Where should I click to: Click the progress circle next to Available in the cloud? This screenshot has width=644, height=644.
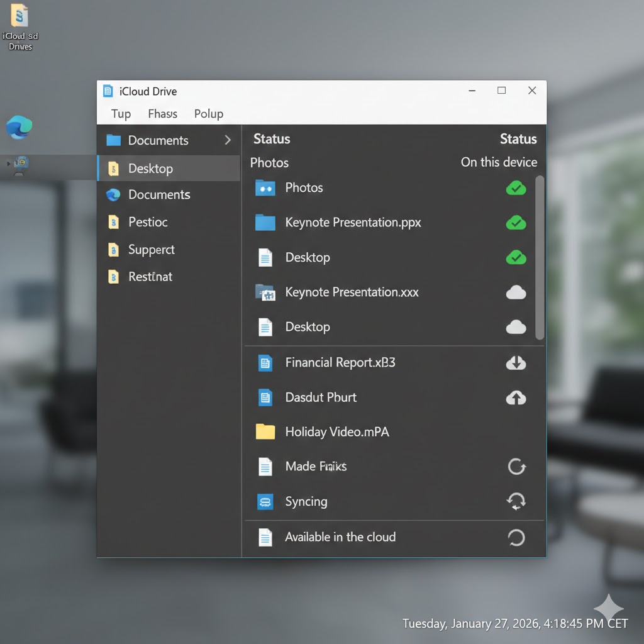point(516,537)
